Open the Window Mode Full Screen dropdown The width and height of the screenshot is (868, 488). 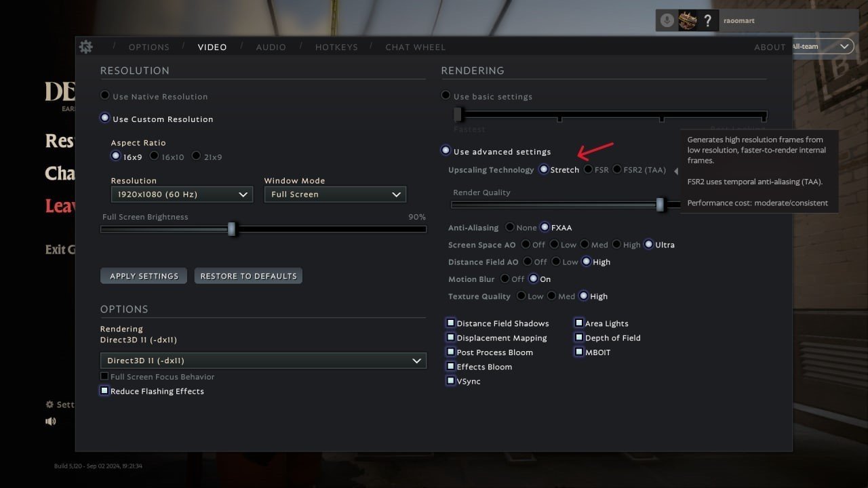coord(335,195)
